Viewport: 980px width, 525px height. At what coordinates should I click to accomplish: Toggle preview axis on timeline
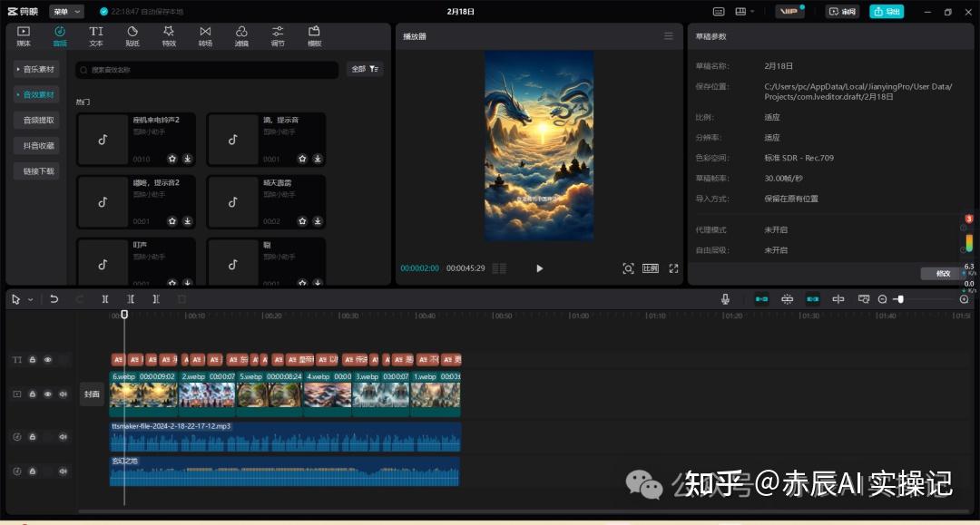tap(838, 299)
